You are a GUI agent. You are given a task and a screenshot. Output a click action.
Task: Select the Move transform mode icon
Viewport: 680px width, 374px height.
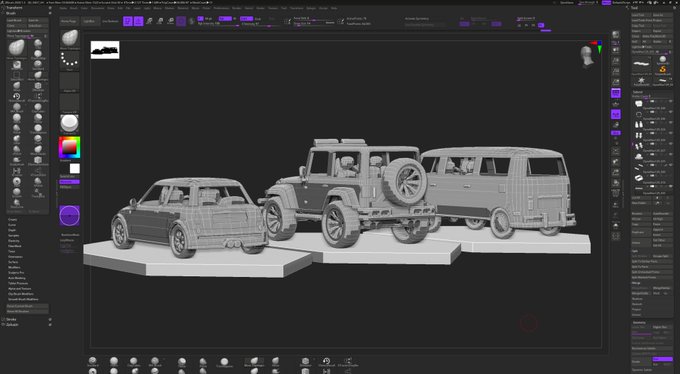point(149,21)
